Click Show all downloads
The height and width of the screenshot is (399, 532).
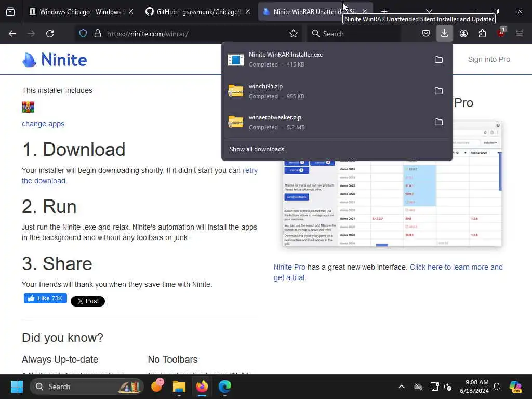(257, 149)
